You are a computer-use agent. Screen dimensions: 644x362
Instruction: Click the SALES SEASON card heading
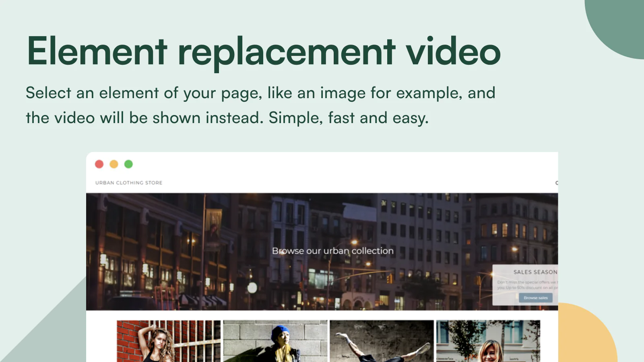[535, 272]
